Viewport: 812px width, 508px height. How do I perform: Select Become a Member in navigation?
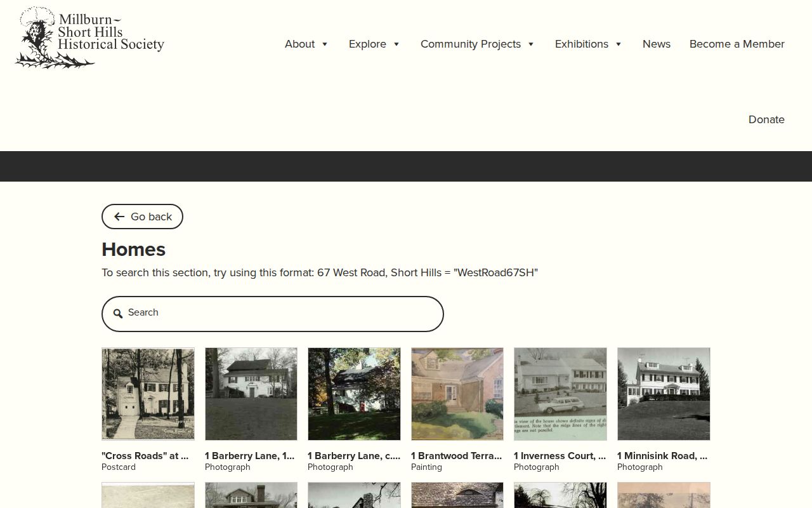pos(737,44)
